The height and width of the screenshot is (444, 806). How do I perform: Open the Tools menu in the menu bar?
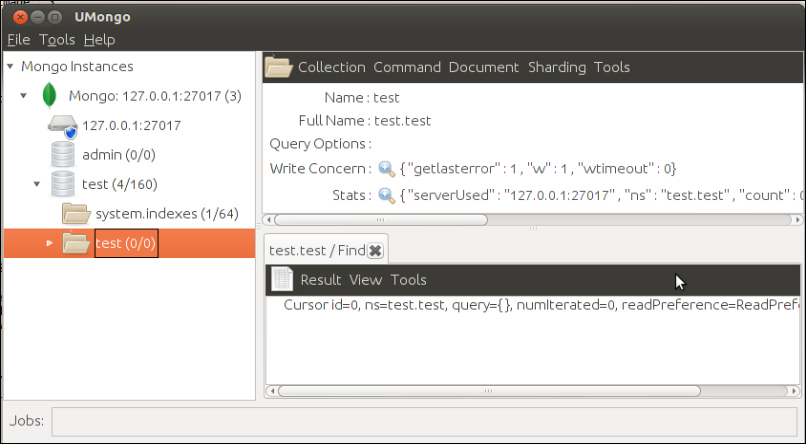pyautogui.click(x=57, y=40)
